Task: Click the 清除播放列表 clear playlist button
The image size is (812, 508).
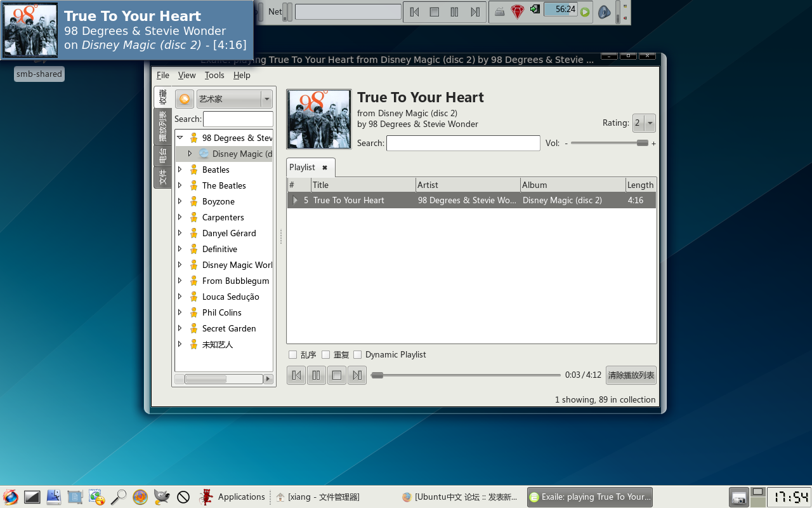Action: tap(631, 375)
